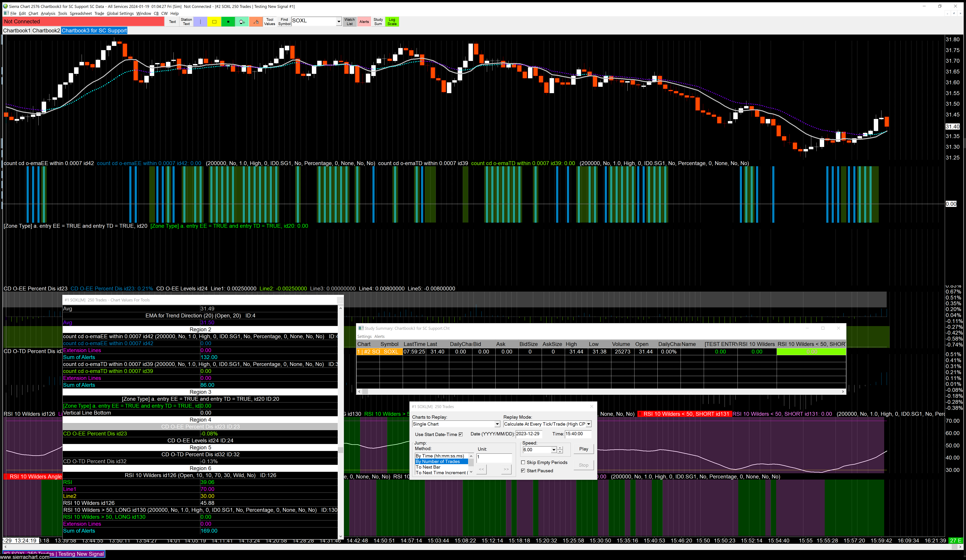The height and width of the screenshot is (560, 966).
Task: Click the green filled square toolbar button
Action: tap(228, 22)
